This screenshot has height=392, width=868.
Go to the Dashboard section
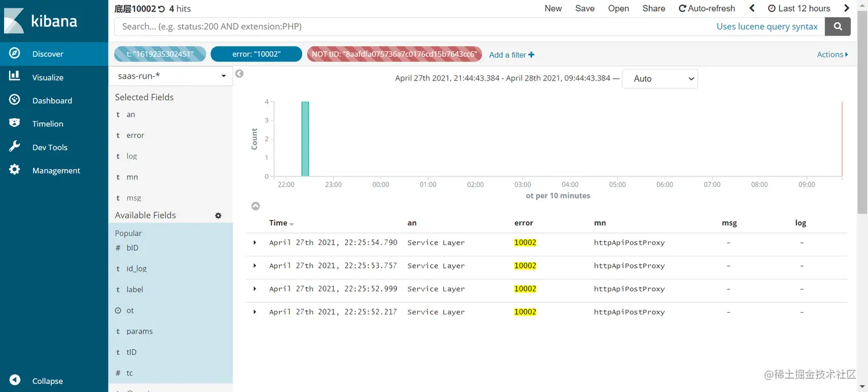click(x=54, y=101)
